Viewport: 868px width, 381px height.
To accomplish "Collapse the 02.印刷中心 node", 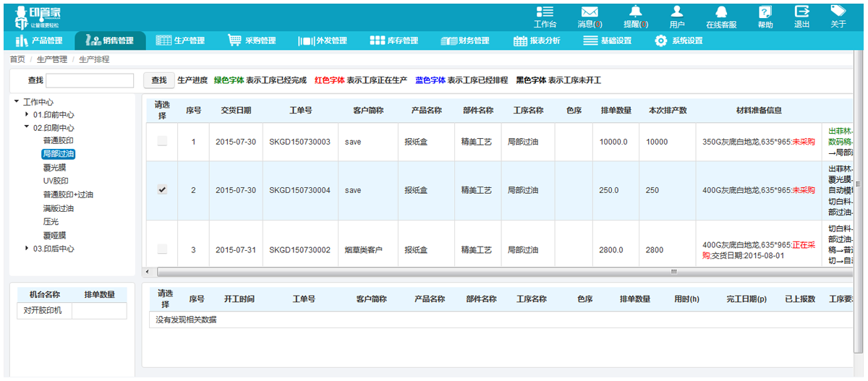I will pos(27,127).
